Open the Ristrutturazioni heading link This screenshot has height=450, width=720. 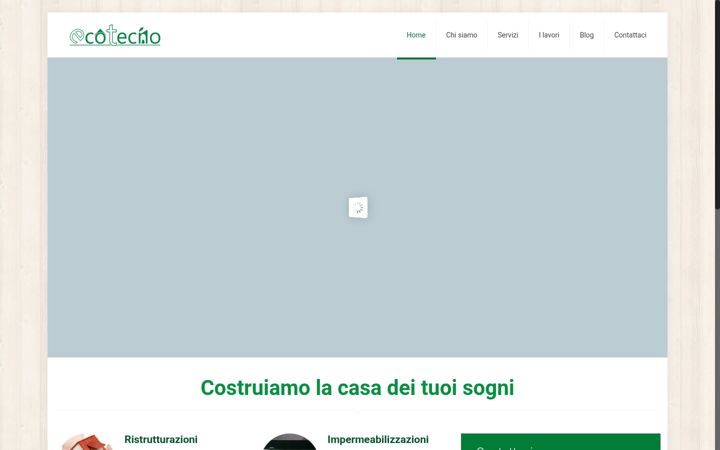[161, 439]
